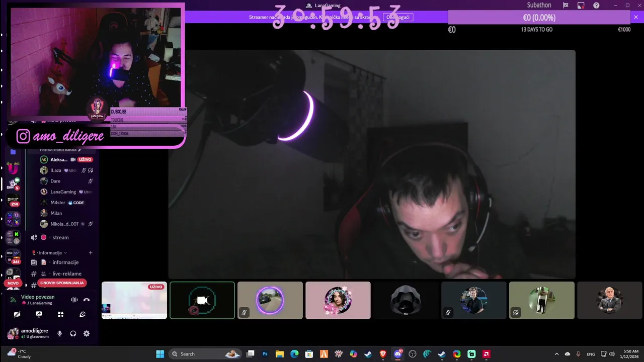Image resolution: width=644 pixels, height=362 pixels.
Task: Select the purple ring car avatar tile
Action: [270, 300]
